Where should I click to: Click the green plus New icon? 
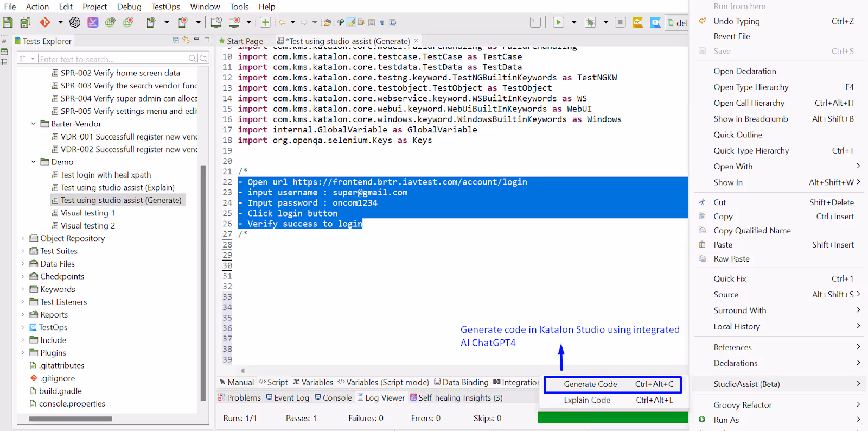pyautogui.click(x=265, y=22)
